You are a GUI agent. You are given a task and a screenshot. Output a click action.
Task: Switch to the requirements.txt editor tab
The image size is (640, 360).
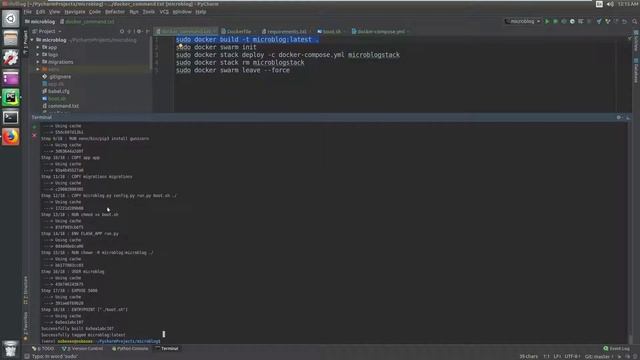[x=287, y=31]
